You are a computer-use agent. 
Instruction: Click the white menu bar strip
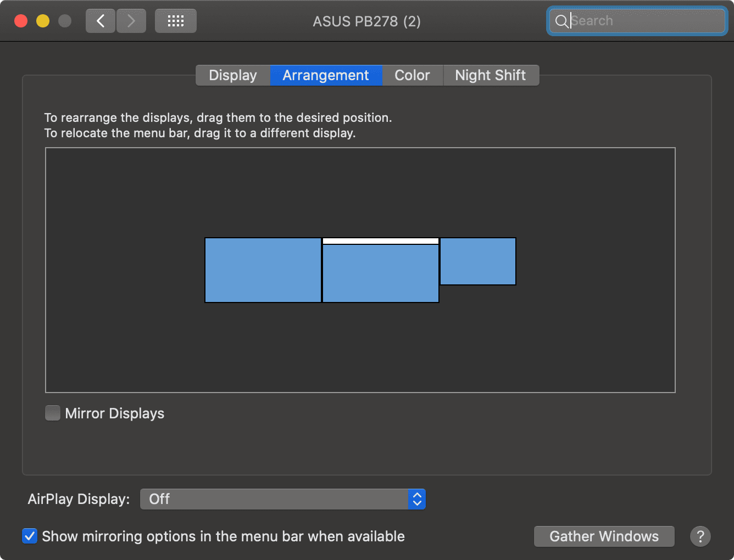point(380,241)
